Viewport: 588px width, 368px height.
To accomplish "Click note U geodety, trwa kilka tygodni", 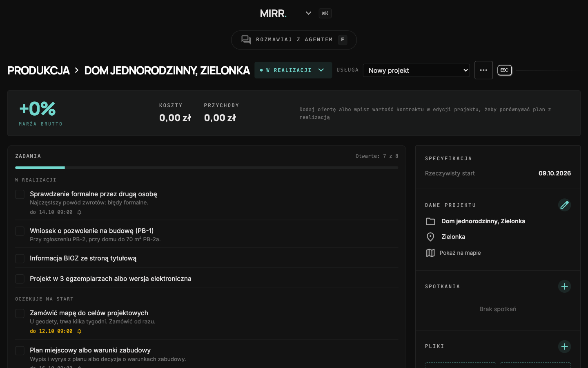I will click(x=93, y=321).
